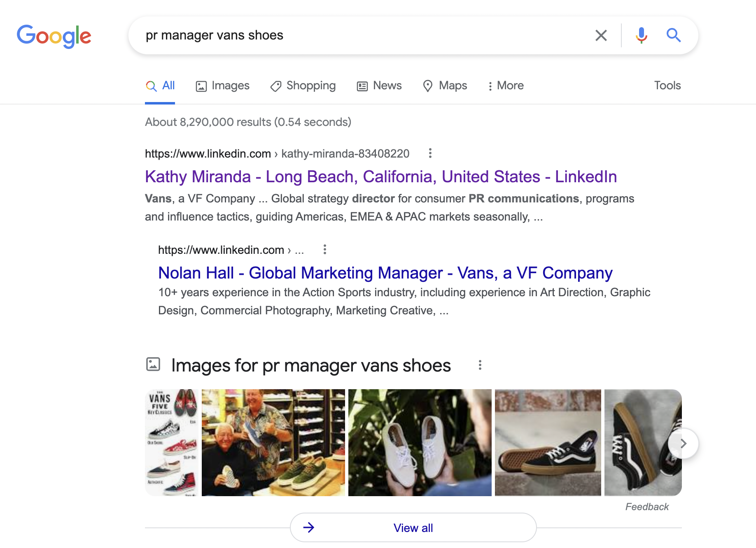Open options for the Images section
The image size is (756, 548).
click(x=480, y=365)
